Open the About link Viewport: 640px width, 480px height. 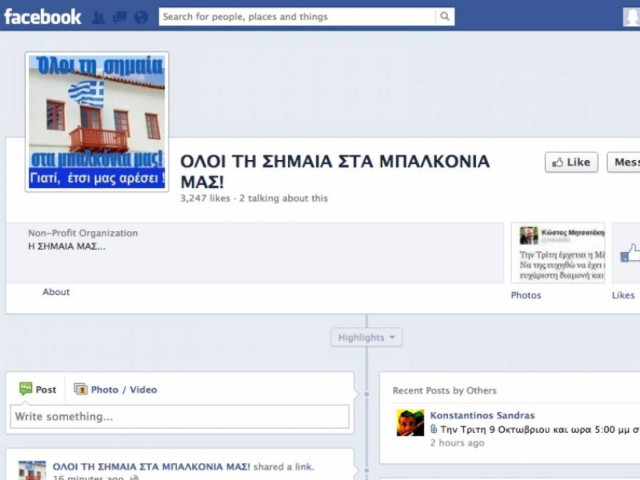pyautogui.click(x=56, y=292)
